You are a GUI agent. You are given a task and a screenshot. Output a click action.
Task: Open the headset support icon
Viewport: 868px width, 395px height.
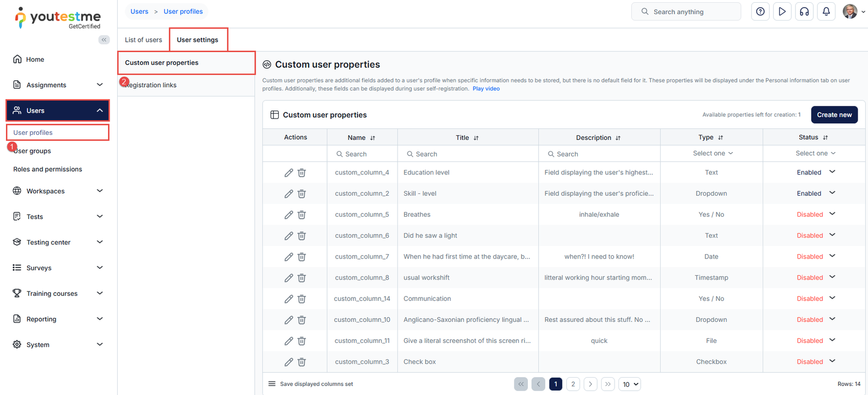pyautogui.click(x=804, y=11)
